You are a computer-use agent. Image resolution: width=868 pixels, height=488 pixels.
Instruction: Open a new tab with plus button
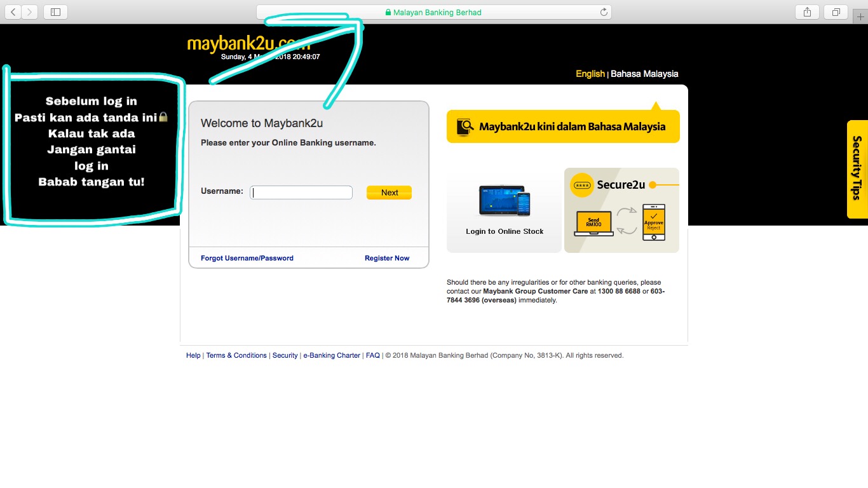point(861,17)
